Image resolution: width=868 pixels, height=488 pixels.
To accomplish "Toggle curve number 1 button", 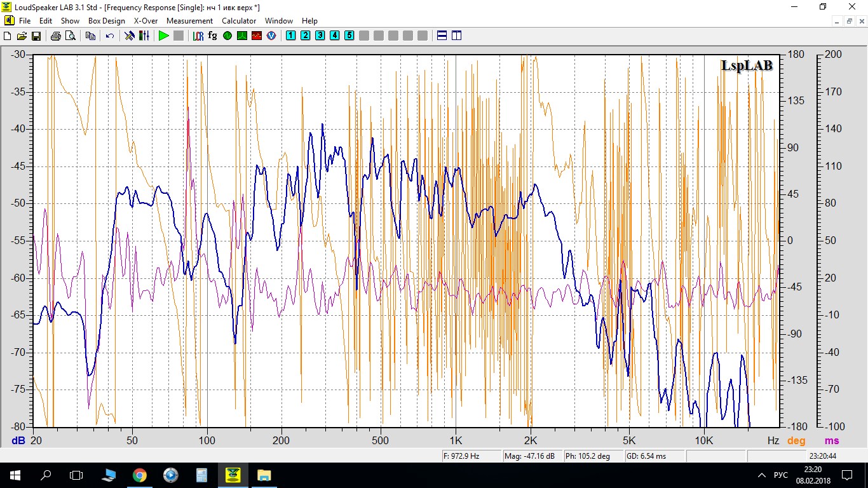I will point(290,36).
